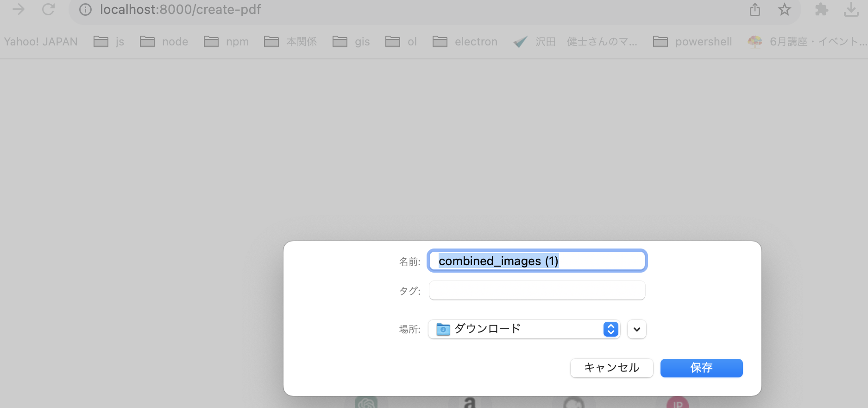Image resolution: width=868 pixels, height=408 pixels.
Task: Open the powershell bookmarks folder
Action: click(692, 42)
